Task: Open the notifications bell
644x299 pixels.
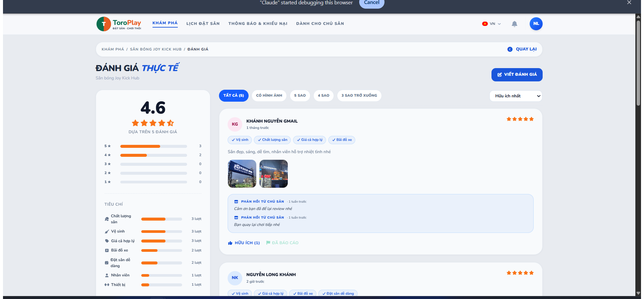Action: pos(514,24)
